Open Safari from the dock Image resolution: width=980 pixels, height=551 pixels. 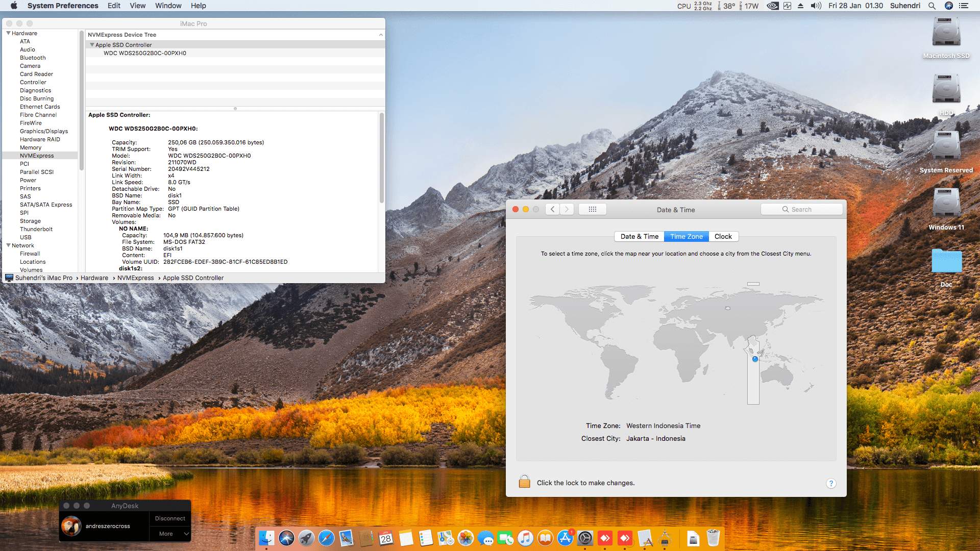pos(326,538)
